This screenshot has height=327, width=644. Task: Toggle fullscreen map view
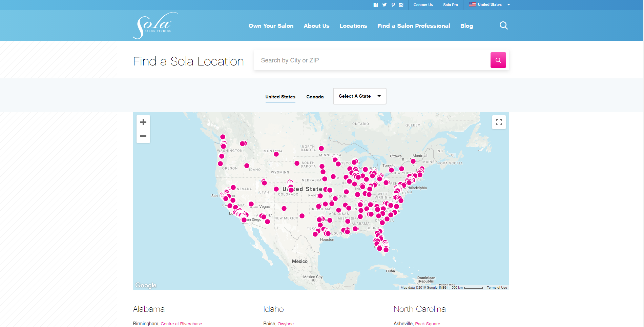click(499, 122)
